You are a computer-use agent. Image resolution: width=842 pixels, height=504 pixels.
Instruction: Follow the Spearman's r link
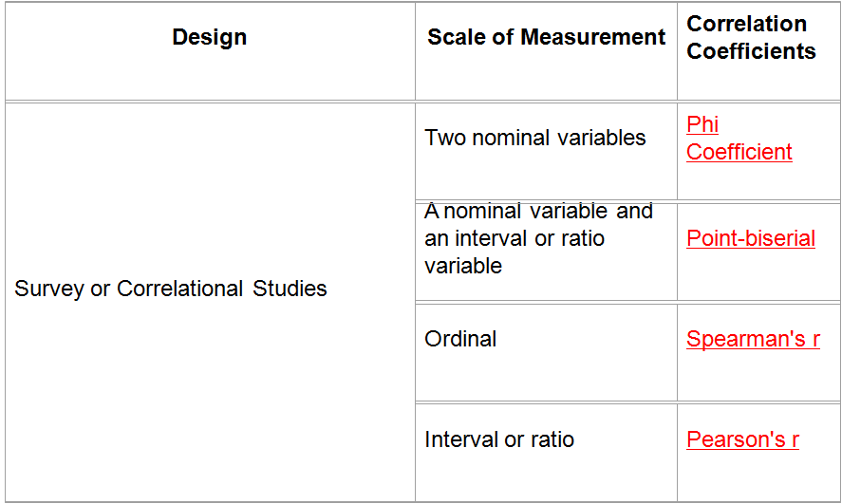[x=753, y=339]
